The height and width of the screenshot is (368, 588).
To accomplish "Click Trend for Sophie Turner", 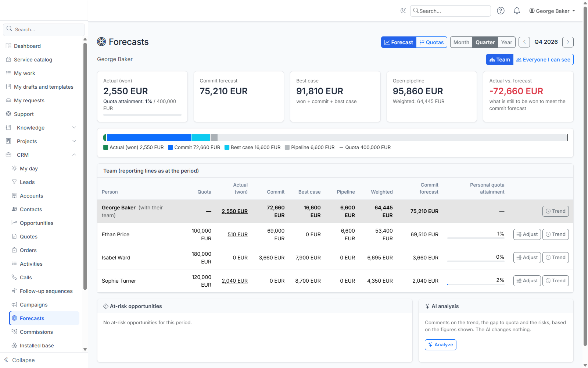I will coord(556,281).
